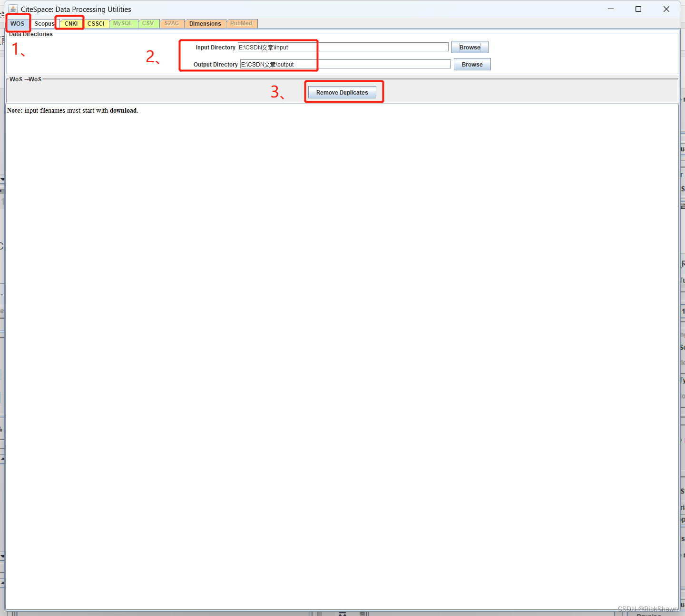Select the S2AG tab

tap(172, 23)
